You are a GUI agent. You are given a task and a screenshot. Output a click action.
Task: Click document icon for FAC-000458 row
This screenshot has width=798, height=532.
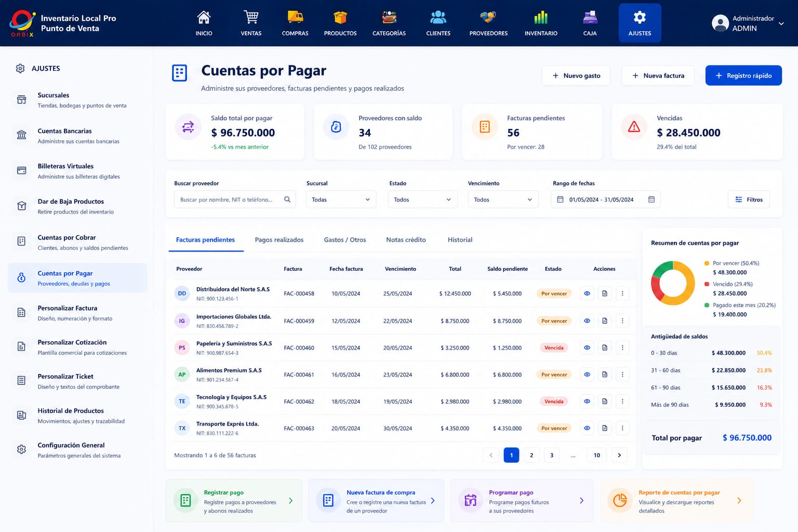click(605, 294)
